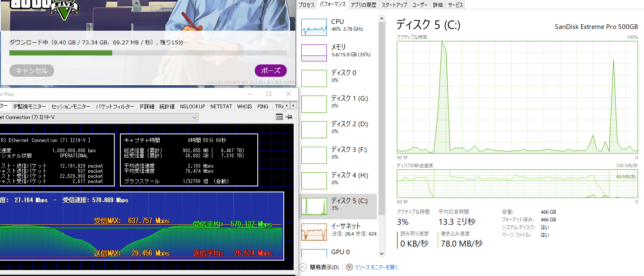Image resolution: width=644 pixels, height=276 pixels.
Task: Click the 簡易表示 collapse arrow icon
Action: pos(303,267)
